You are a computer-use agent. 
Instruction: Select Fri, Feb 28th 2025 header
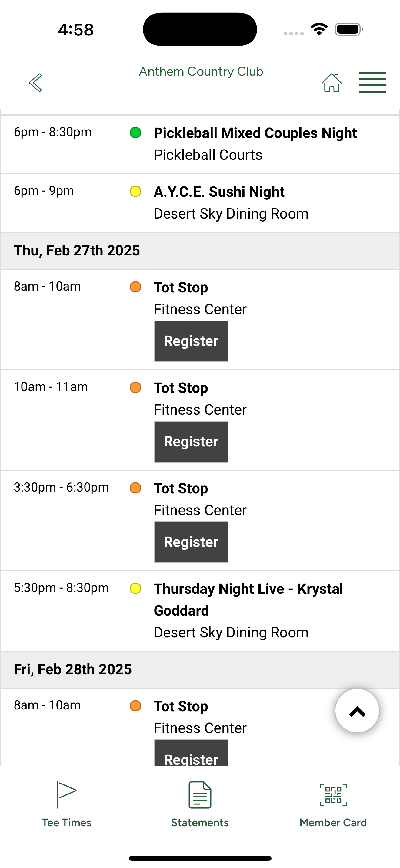200,669
